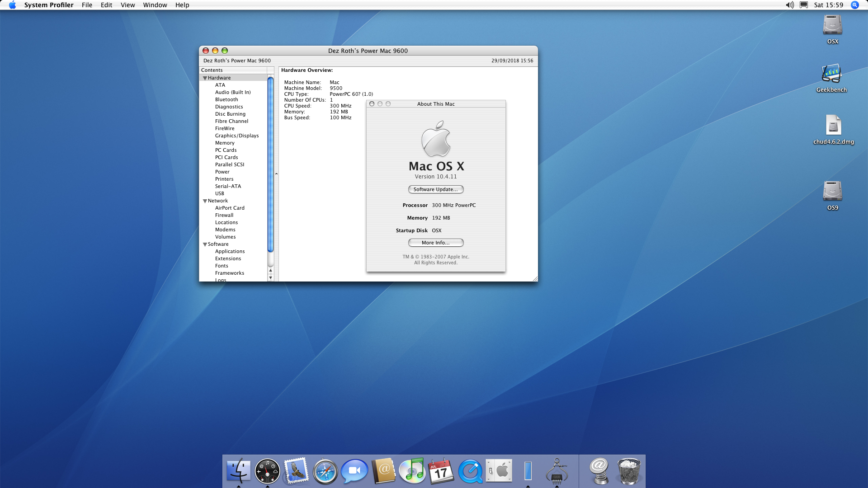Collapse the Hardware disclosure triangle
The height and width of the screenshot is (488, 868).
(x=205, y=78)
